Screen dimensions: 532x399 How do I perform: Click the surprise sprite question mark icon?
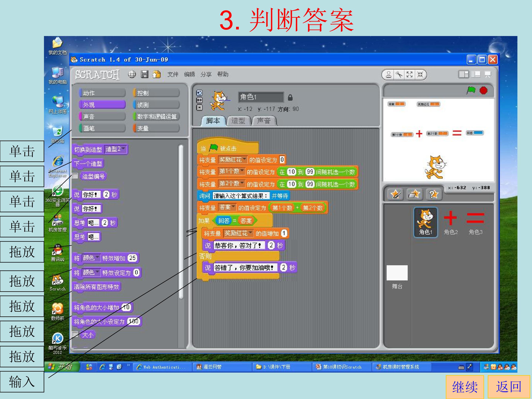coord(433,194)
